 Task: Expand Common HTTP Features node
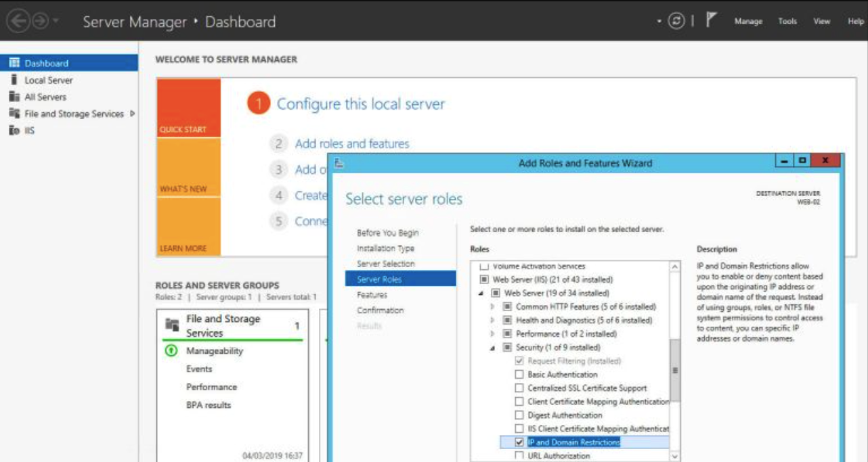click(493, 306)
